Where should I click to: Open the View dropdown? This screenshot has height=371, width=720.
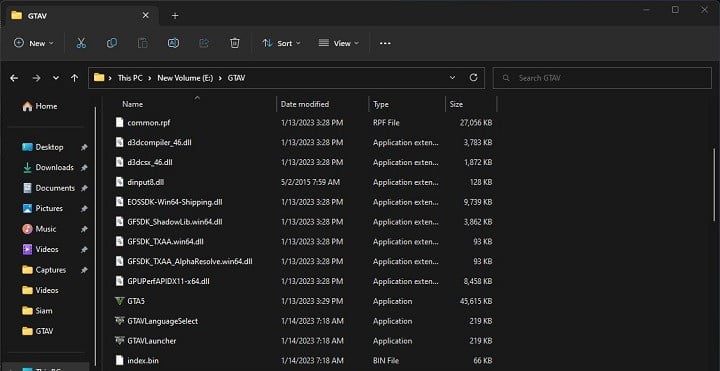[339, 43]
